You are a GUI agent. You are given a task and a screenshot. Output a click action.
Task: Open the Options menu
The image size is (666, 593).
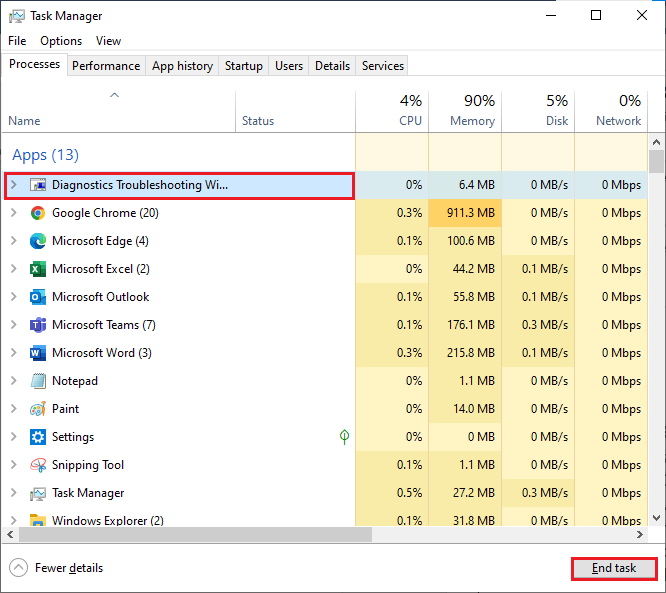61,41
